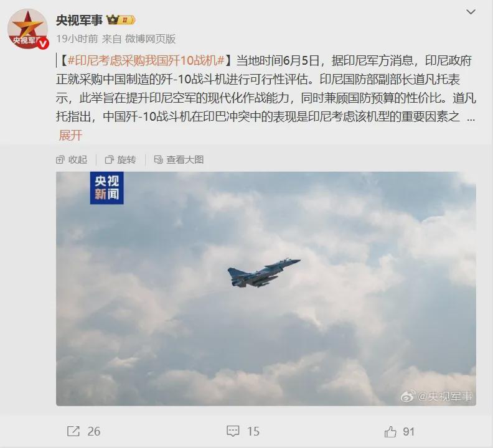
Task: View large image via 查看大图
Action: (x=179, y=160)
